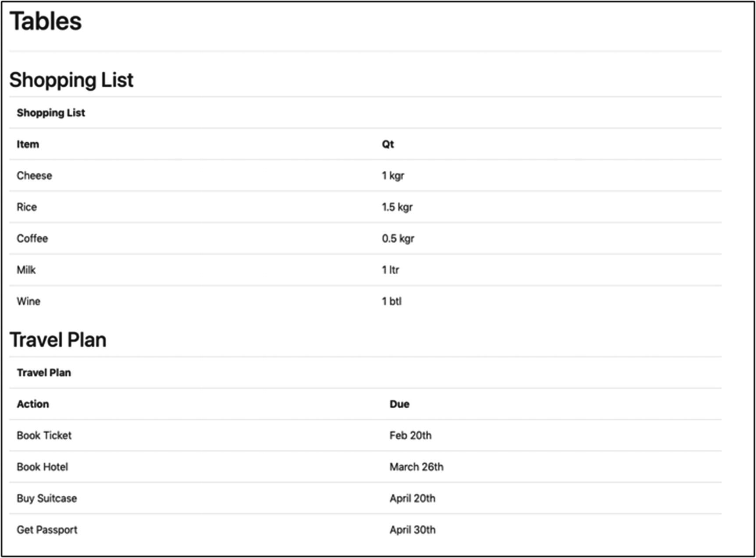Click the 1.5 kgr quantity cell

point(397,207)
